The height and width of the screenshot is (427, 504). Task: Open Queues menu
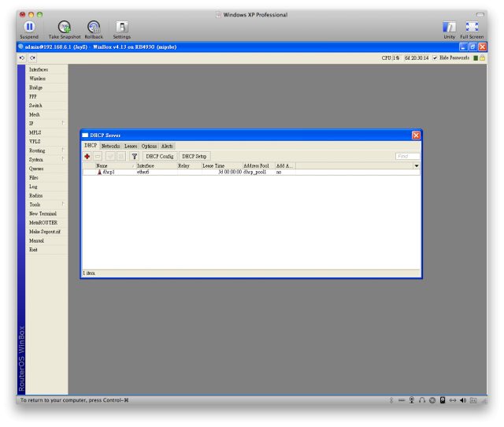pyautogui.click(x=46, y=169)
